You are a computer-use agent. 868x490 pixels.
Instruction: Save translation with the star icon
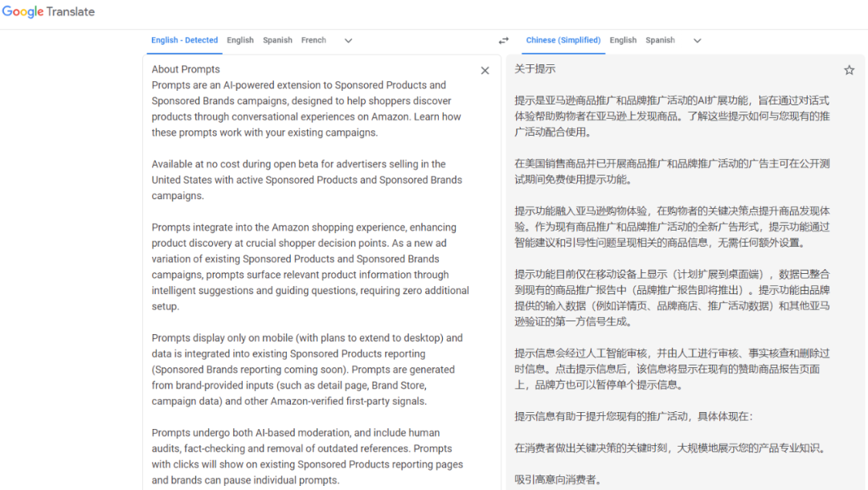click(x=850, y=70)
